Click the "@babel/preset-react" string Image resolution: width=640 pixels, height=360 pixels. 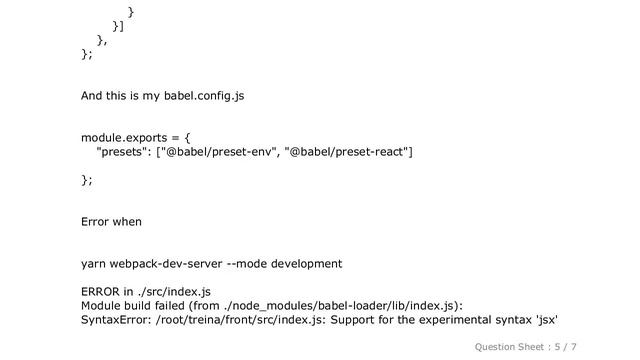[x=346, y=152]
